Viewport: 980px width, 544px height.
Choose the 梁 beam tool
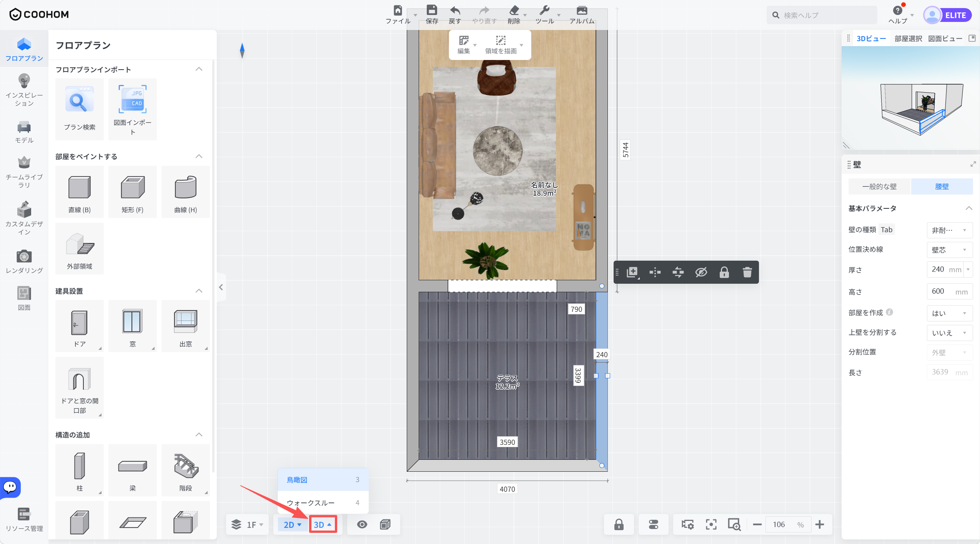coord(133,470)
